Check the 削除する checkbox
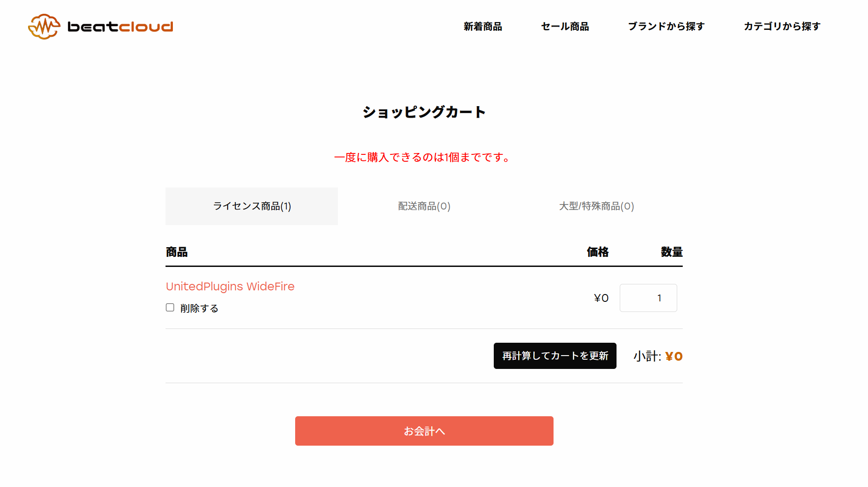The width and height of the screenshot is (868, 487). tap(170, 307)
